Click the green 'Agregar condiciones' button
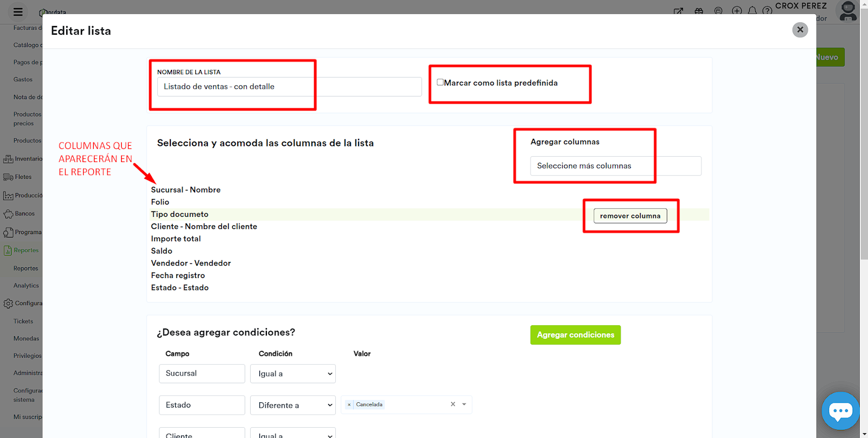Image resolution: width=868 pixels, height=438 pixels. tap(575, 335)
